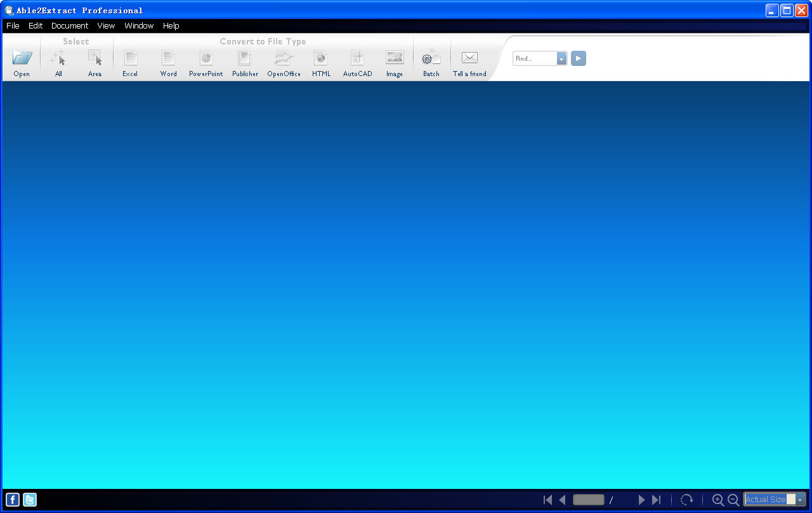Image resolution: width=812 pixels, height=513 pixels.
Task: Click into the Find text field
Action: pos(535,58)
